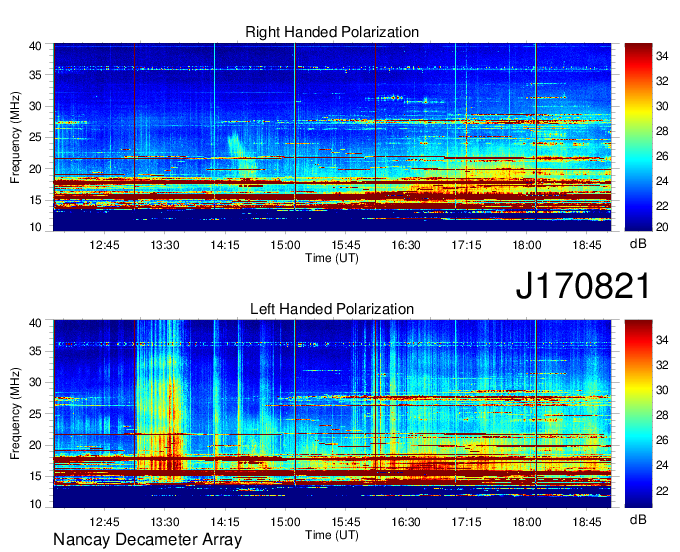The height and width of the screenshot is (552, 680).
Task: Click the 17:15 tick label on upper plot
Action: tap(466, 245)
